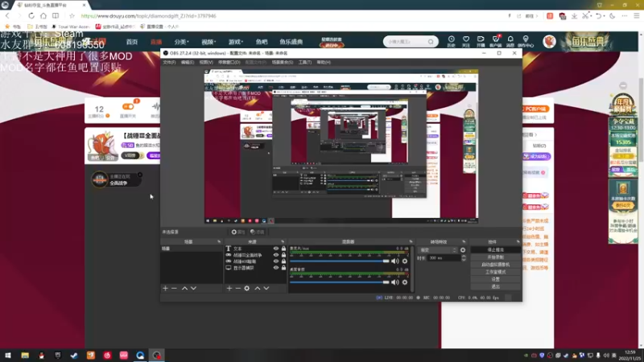Open OBS 文件(F) menu
Viewport: 644px width, 362px height.
pos(169,63)
